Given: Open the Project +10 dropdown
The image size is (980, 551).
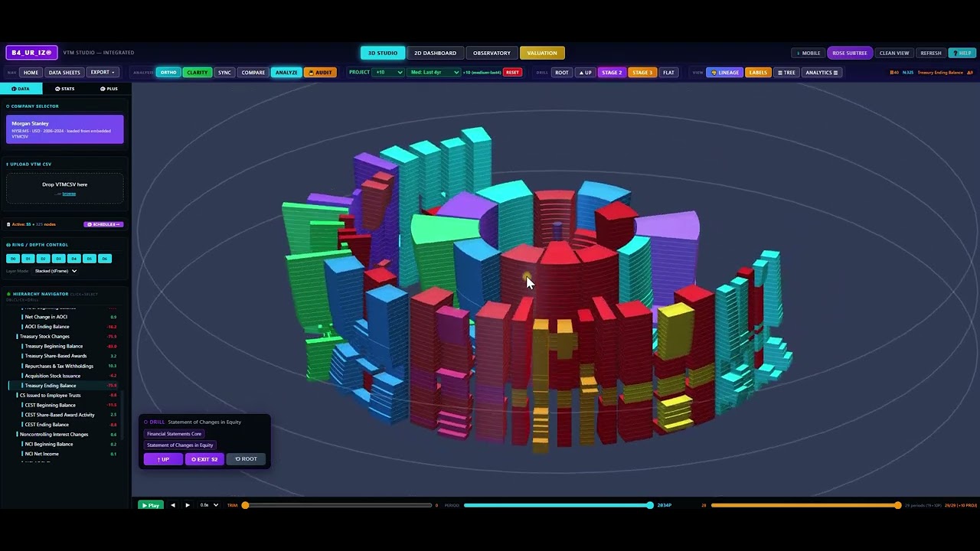Looking at the screenshot, I should pyautogui.click(x=387, y=73).
